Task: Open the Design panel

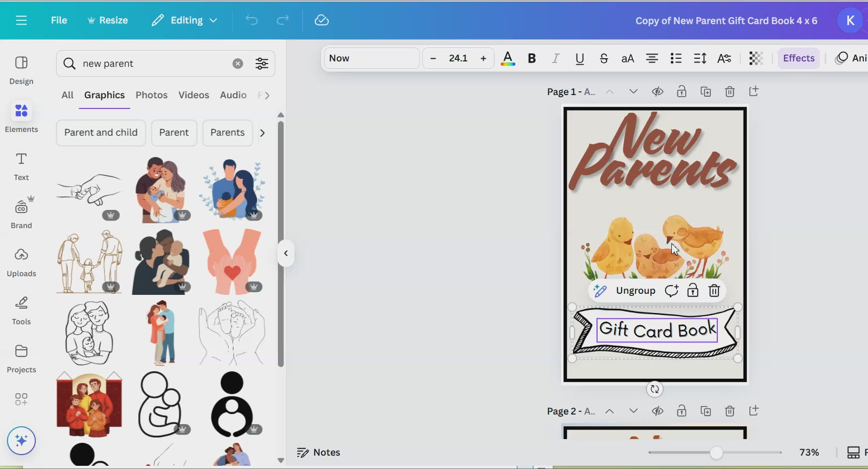Action: (21, 71)
